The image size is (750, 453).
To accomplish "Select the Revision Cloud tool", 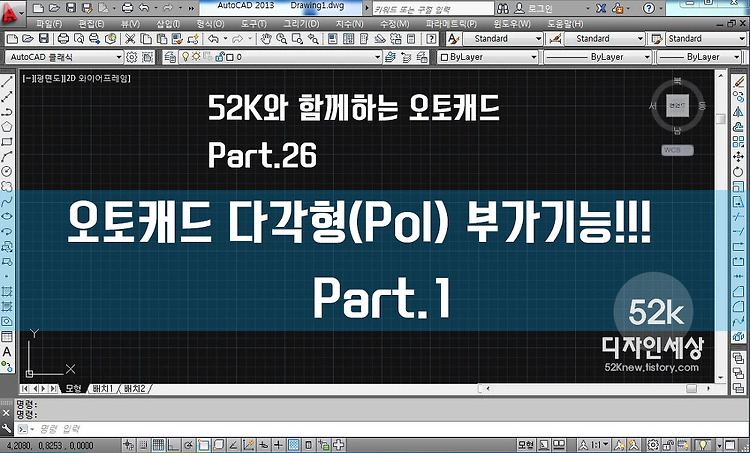I will [x=7, y=186].
